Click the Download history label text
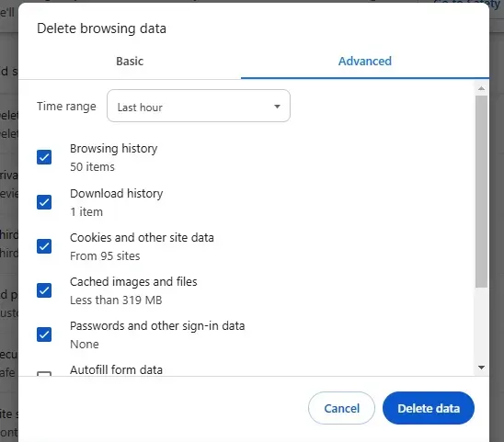 [117, 193]
